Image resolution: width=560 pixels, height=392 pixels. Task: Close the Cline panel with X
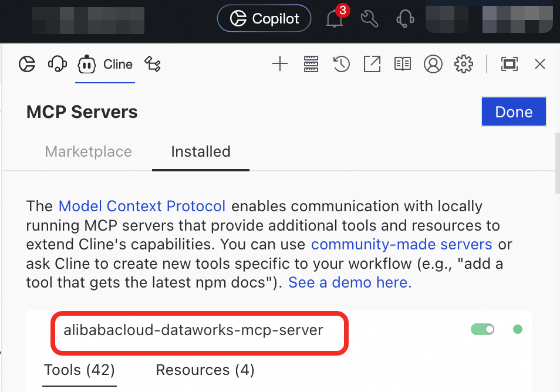click(540, 65)
